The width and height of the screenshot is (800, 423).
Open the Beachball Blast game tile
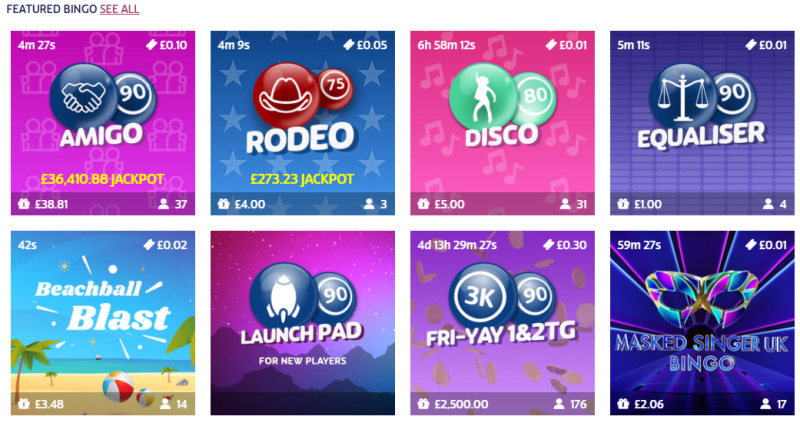[x=103, y=323]
